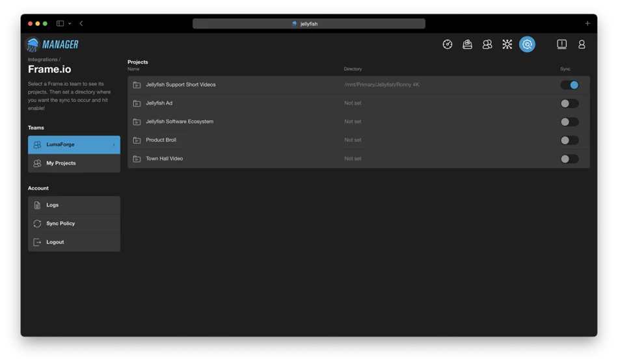Image resolution: width=618 pixels, height=364 pixels.
Task: Click the LumaForge team group icon
Action: [37, 144]
